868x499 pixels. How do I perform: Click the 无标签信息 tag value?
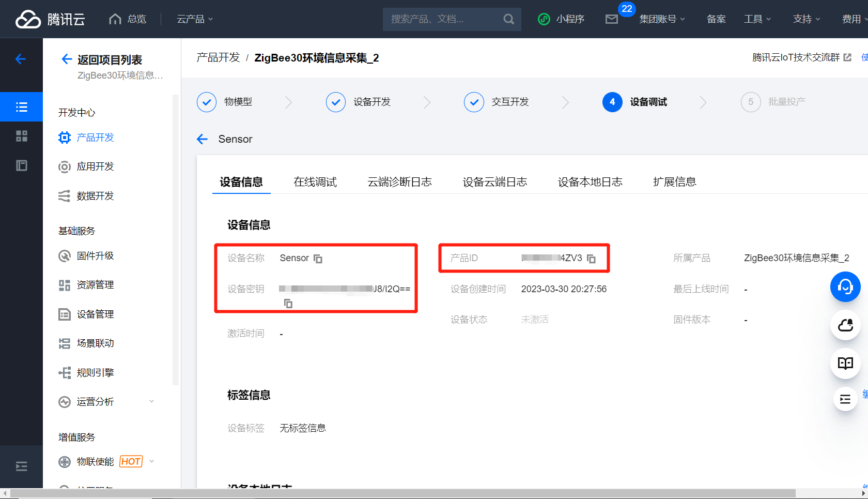pos(303,428)
